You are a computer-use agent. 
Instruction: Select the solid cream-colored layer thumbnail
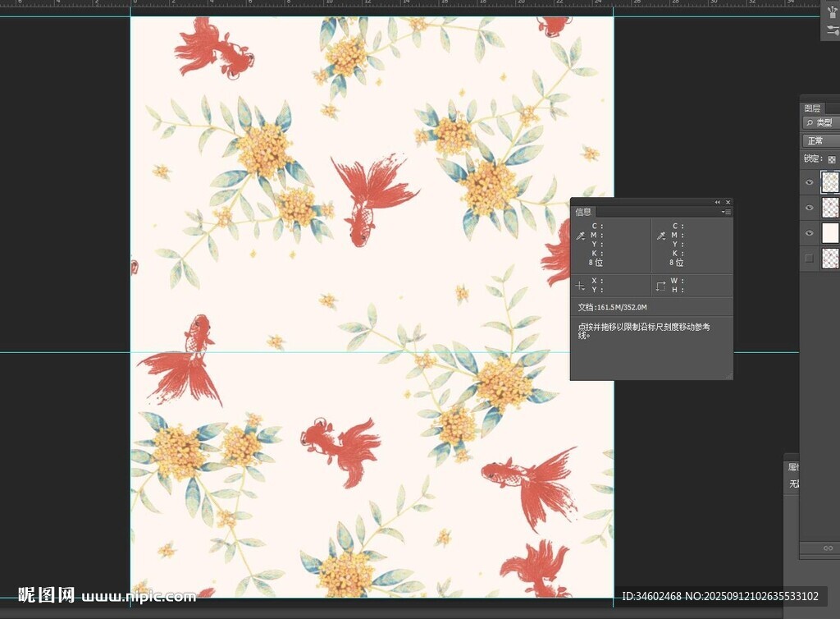click(x=830, y=233)
